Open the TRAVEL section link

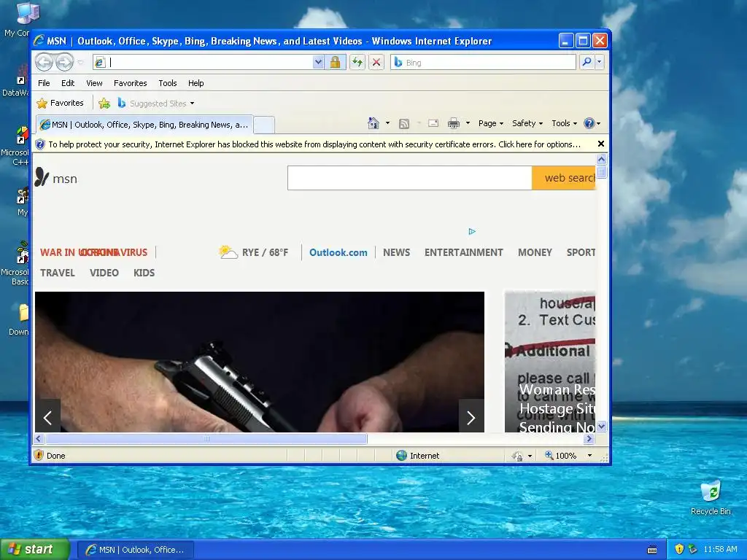click(x=57, y=273)
